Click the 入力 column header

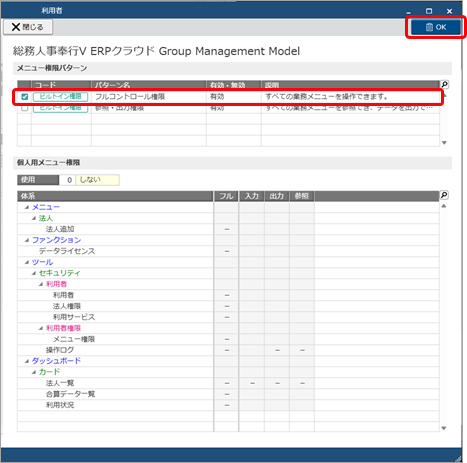coord(252,196)
